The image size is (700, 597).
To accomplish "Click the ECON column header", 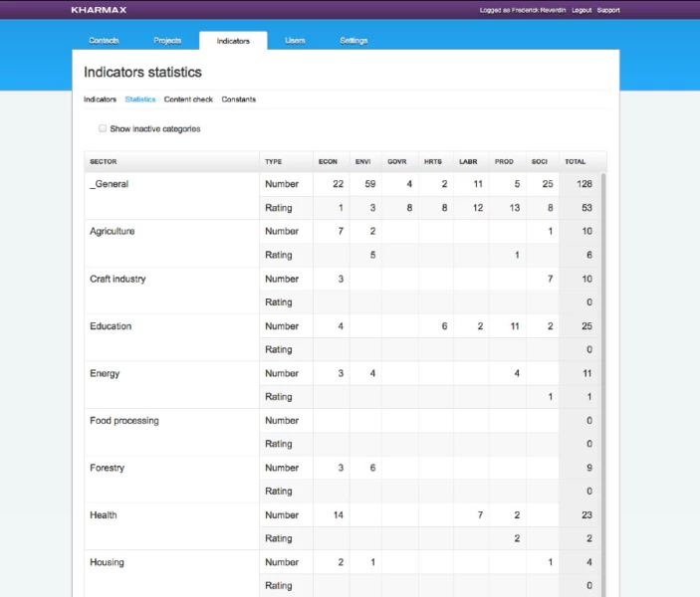I will pos(328,161).
